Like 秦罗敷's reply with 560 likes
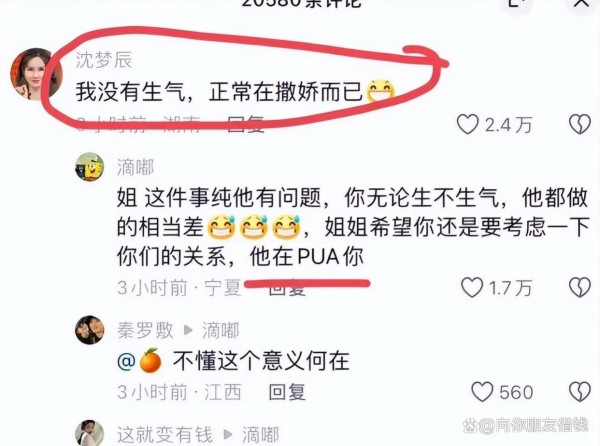600x446 pixels. [x=482, y=392]
